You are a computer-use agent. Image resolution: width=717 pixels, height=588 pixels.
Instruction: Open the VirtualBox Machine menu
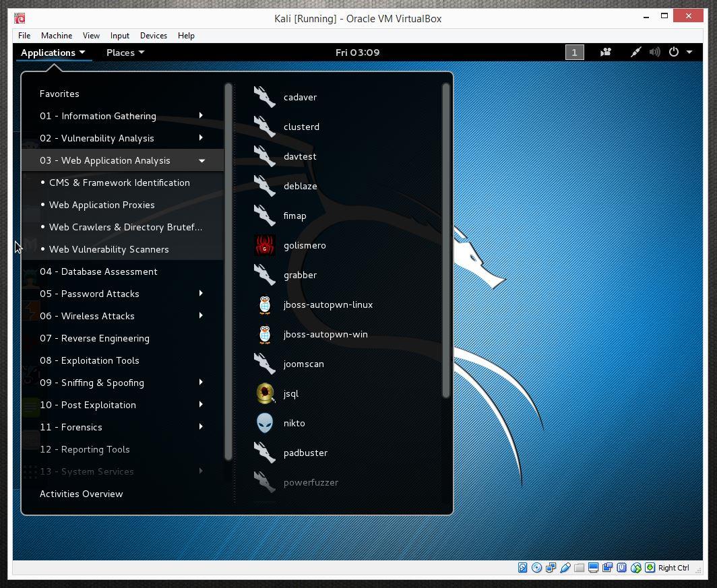pos(57,36)
